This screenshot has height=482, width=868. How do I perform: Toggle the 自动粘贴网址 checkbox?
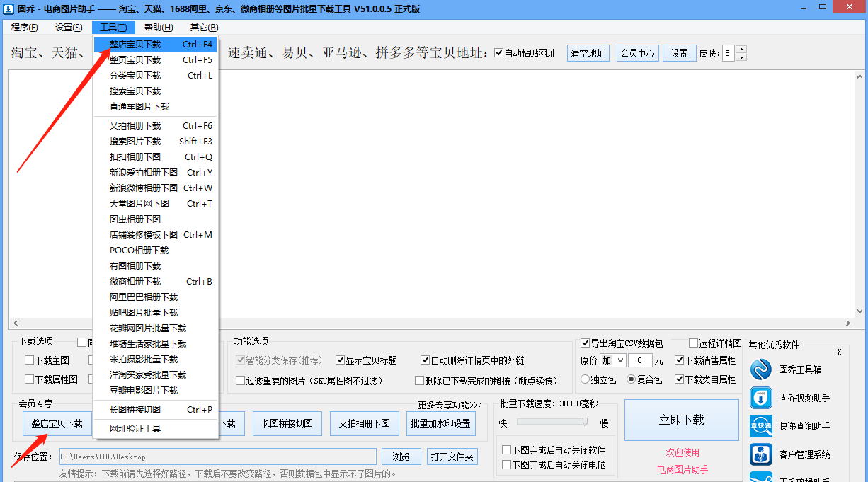pyautogui.click(x=498, y=53)
